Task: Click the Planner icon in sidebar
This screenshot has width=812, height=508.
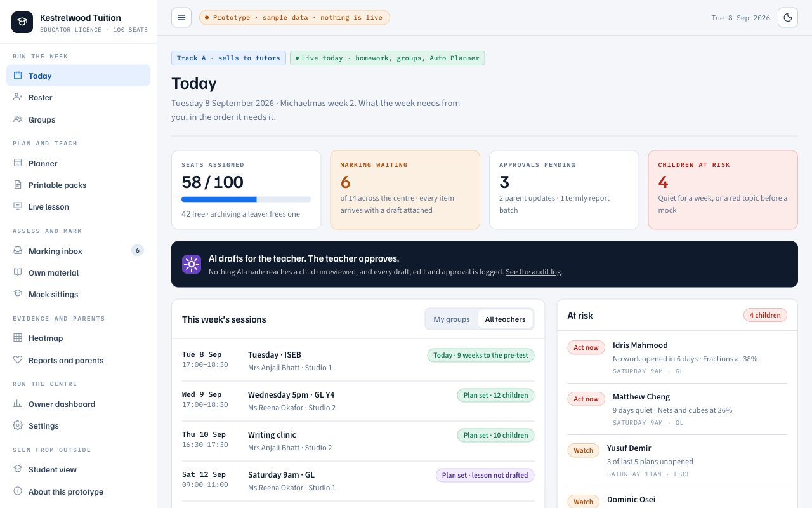Action: tap(18, 163)
